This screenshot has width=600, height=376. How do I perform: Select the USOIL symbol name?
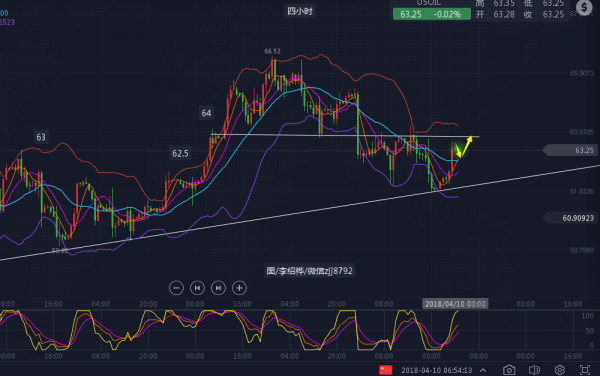pos(428,3)
